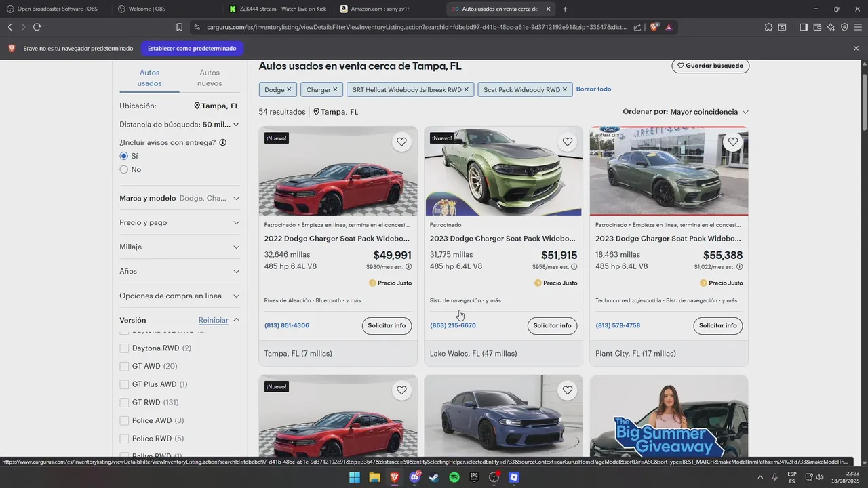Open Epic Games from the taskbar

pos(474,477)
